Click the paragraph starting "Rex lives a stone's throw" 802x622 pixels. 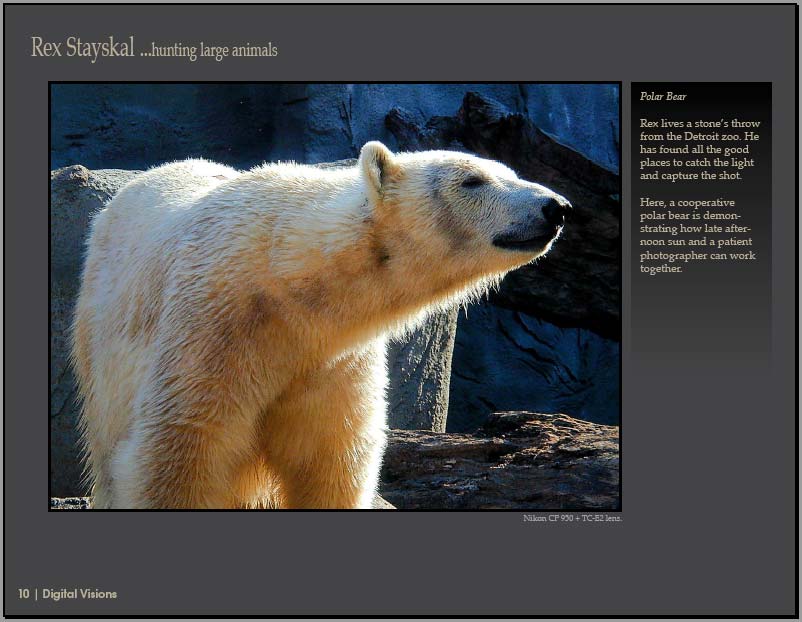pos(700,149)
